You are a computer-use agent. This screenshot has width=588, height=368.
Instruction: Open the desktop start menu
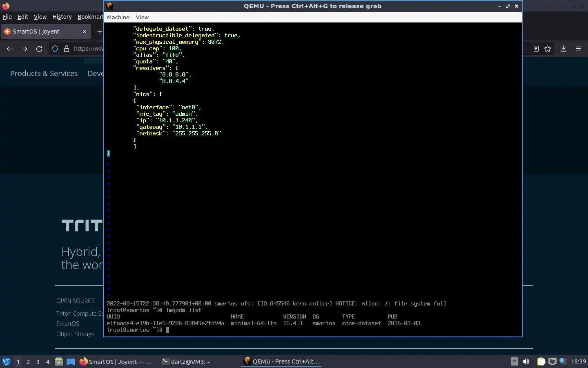7,361
